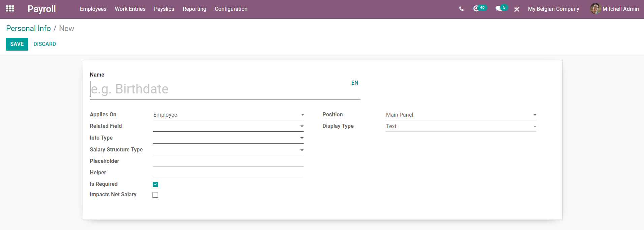644x230 pixels.
Task: Click the Is Required label
Action: click(x=104, y=184)
